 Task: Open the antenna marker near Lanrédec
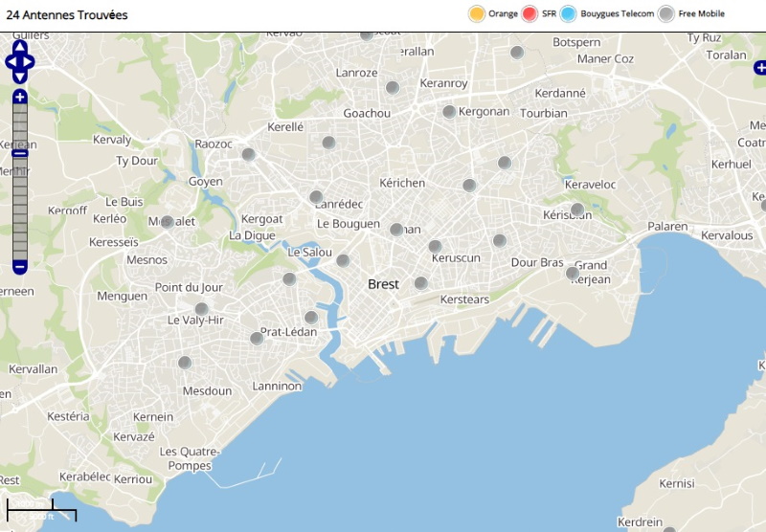click(x=316, y=197)
